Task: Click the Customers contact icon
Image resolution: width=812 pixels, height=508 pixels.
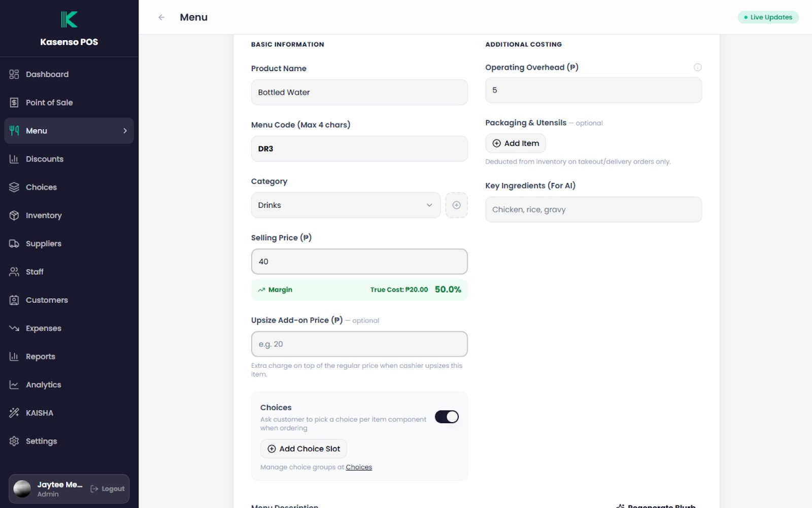Action: pos(14,300)
